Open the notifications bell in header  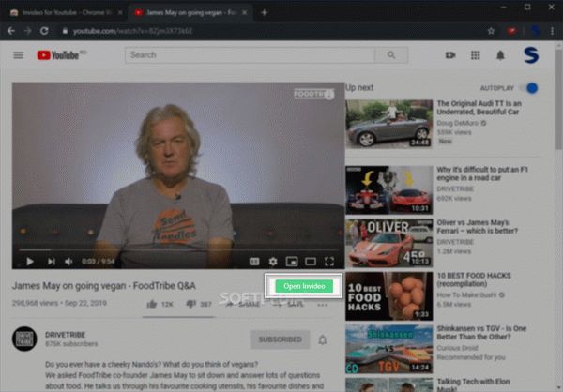click(500, 55)
